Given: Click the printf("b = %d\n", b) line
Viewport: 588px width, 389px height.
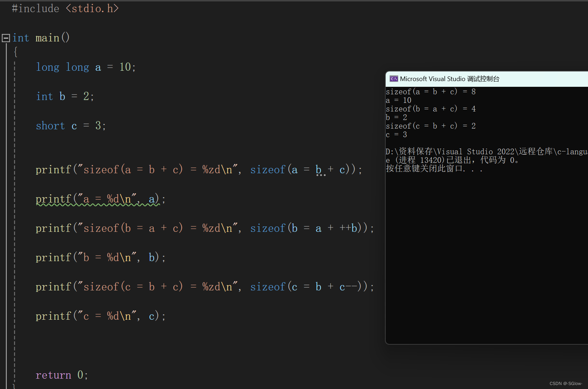Looking at the screenshot, I should click(x=101, y=258).
